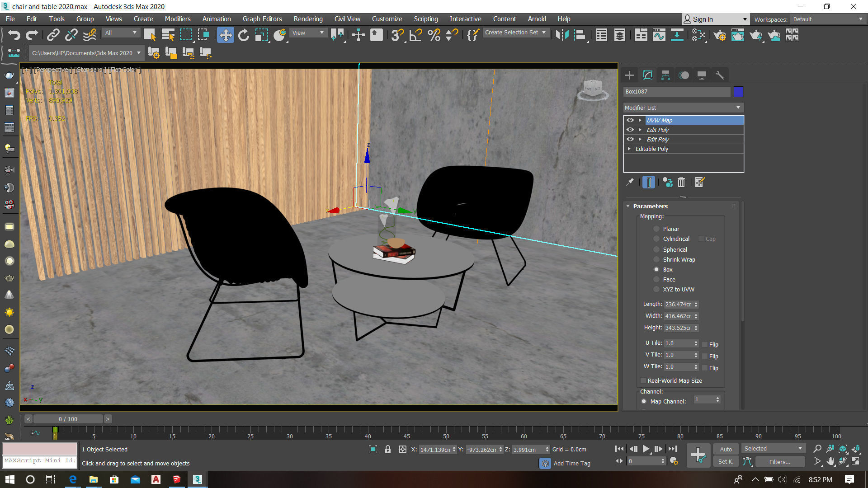
Task: Expand the Editable Poly stack entry
Action: coord(629,149)
